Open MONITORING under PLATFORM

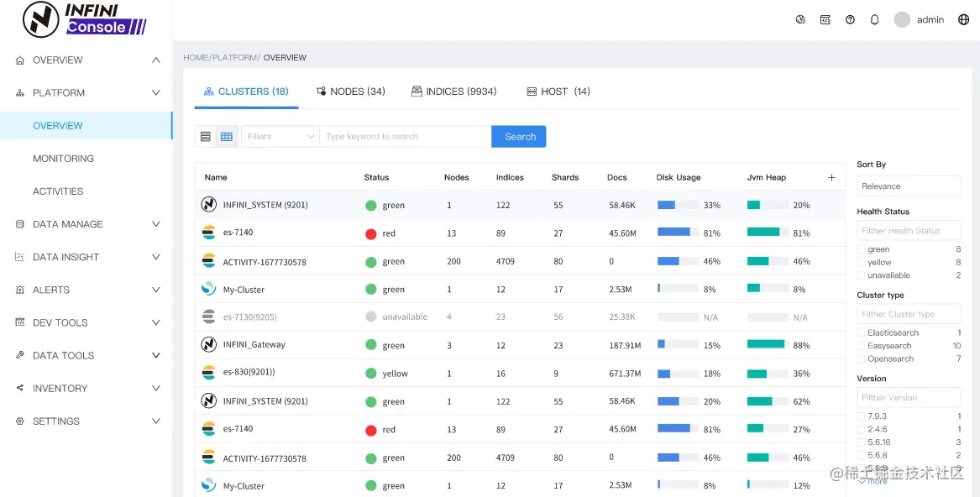(63, 159)
